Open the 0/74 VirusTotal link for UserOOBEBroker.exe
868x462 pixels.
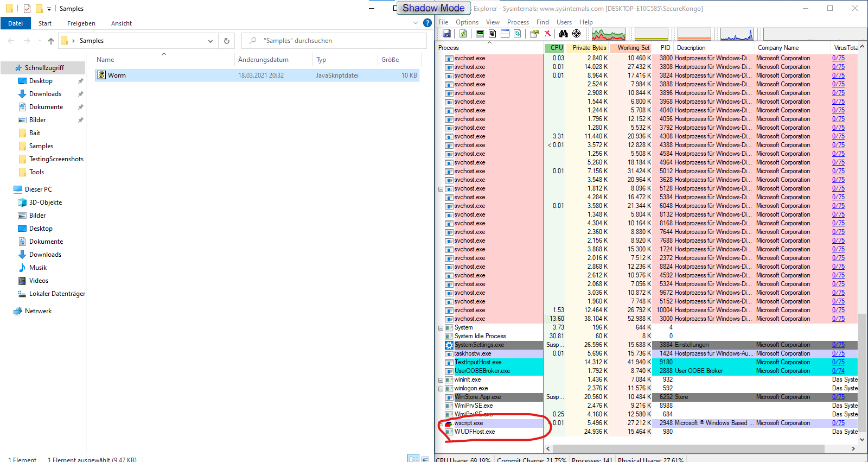coord(838,371)
